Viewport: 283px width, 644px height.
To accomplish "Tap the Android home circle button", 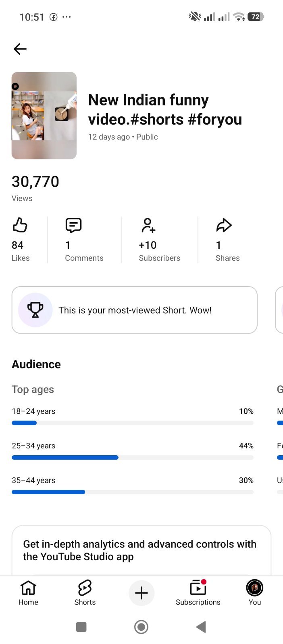I will click(x=141, y=627).
